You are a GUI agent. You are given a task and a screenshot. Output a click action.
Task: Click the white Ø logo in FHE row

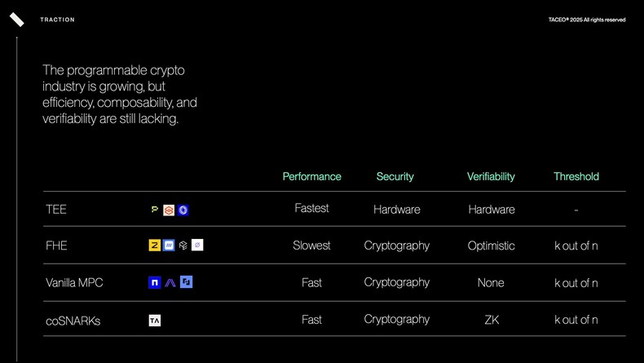[x=197, y=245]
